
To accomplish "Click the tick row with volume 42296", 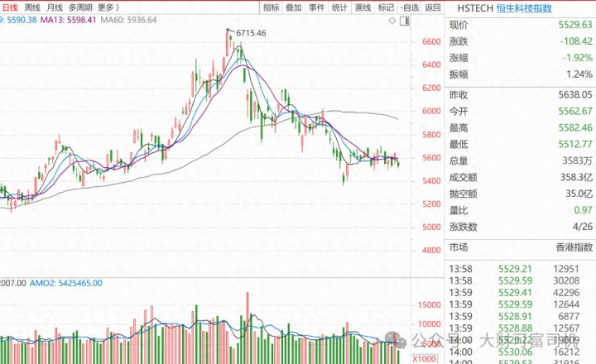I will pyautogui.click(x=514, y=293).
